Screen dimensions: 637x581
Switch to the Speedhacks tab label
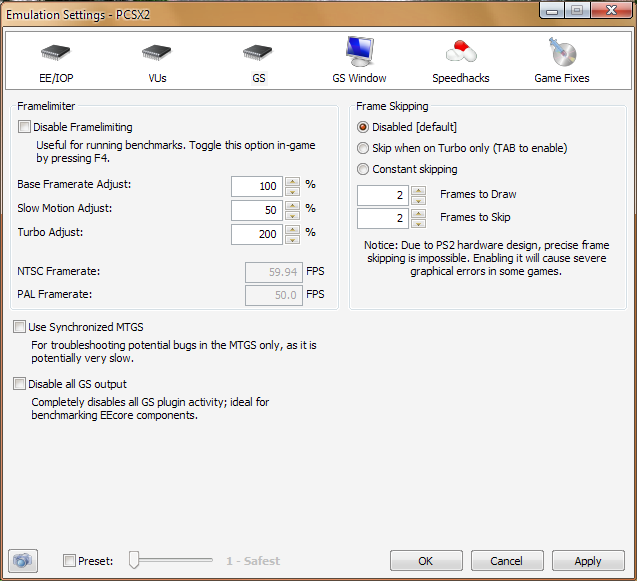coord(461,78)
